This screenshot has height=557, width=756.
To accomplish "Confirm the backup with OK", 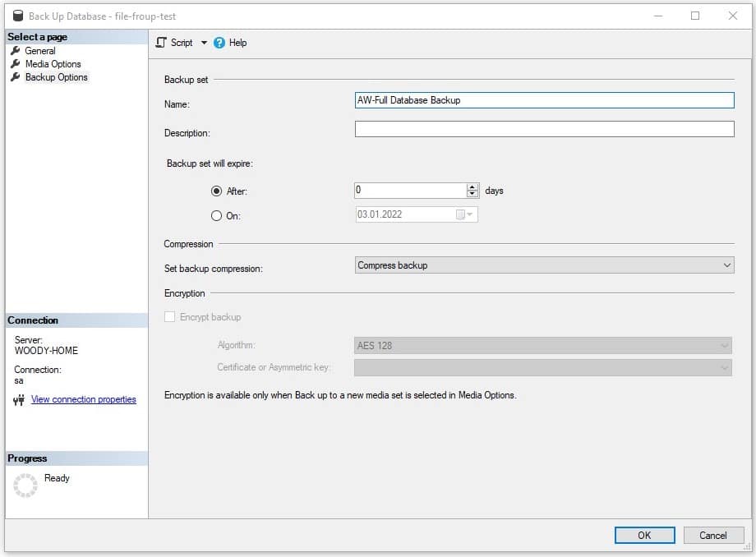I will (644, 535).
